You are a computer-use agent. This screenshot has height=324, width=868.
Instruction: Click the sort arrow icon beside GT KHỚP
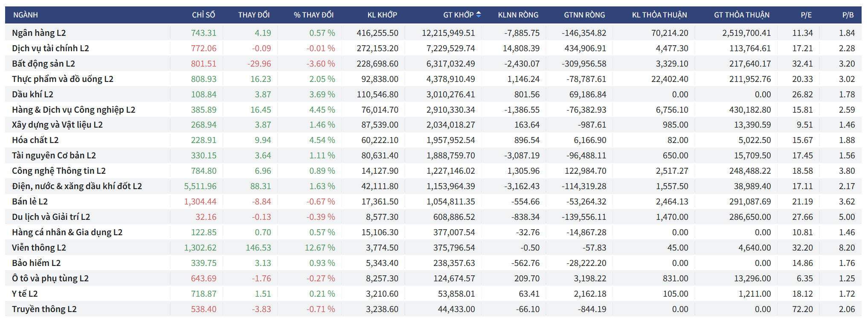[478, 15]
